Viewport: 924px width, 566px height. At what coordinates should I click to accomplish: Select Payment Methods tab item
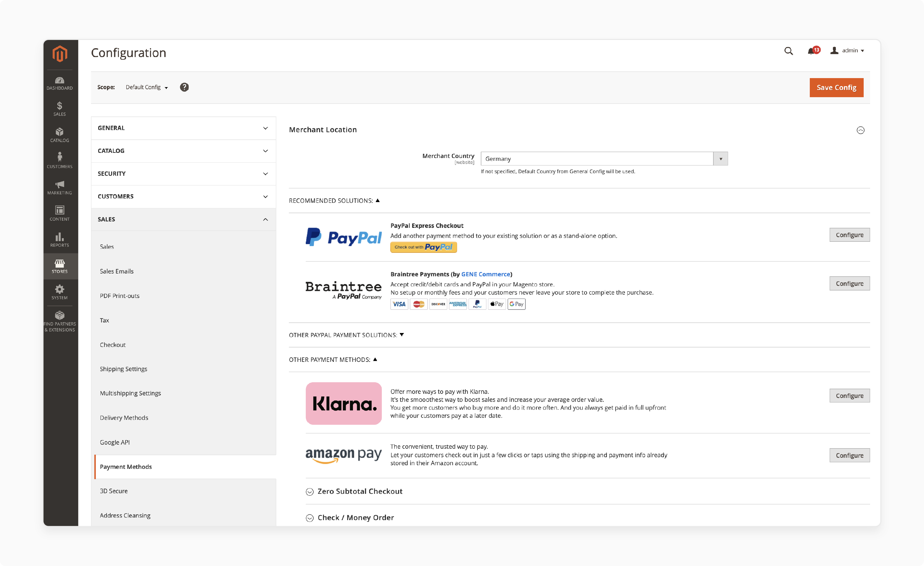point(185,467)
